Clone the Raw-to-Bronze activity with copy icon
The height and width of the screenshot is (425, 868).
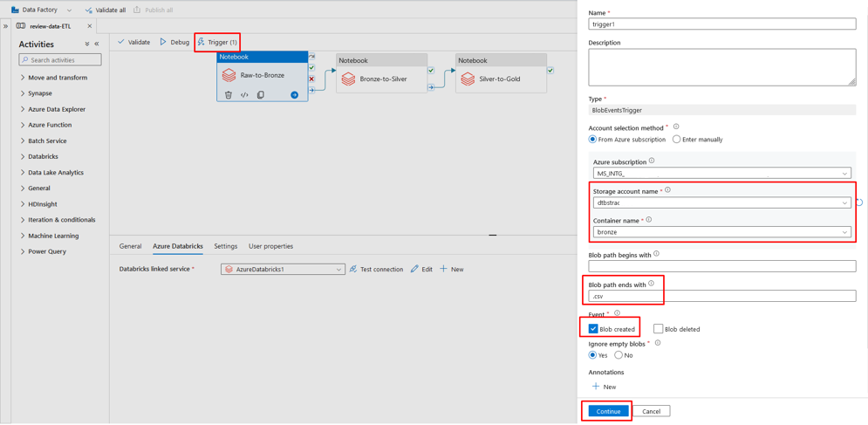pyautogui.click(x=260, y=95)
